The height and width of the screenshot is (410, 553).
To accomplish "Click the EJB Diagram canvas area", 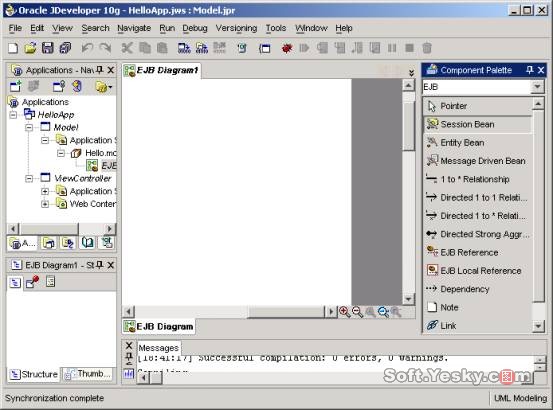I will pos(236,192).
